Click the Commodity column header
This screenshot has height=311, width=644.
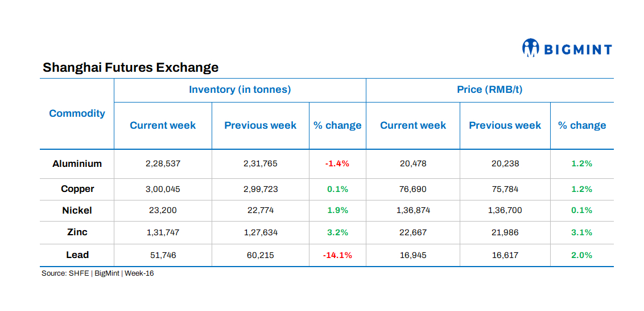pyautogui.click(x=77, y=113)
